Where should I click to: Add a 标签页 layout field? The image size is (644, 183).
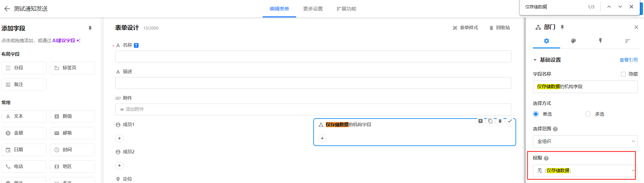72,68
